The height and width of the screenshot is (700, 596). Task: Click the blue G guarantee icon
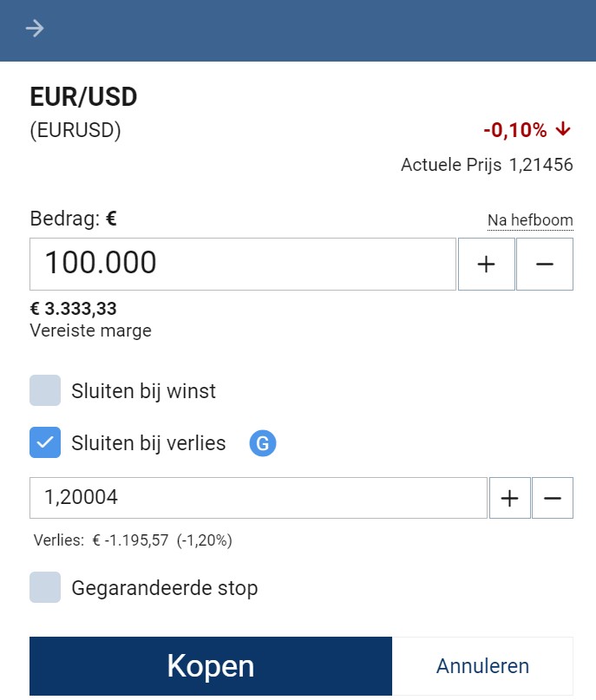coord(262,442)
